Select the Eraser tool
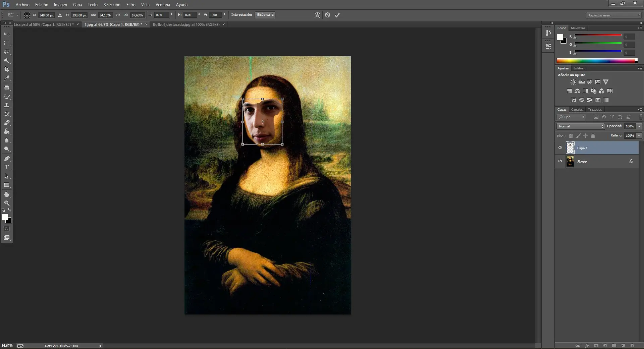644x349 pixels. point(7,123)
